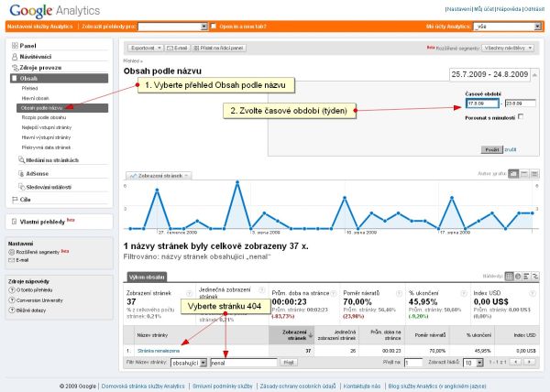The height and width of the screenshot is (392, 550).
Task: Expand the Všechny návštěvy segment dropdown
Action: [508, 48]
